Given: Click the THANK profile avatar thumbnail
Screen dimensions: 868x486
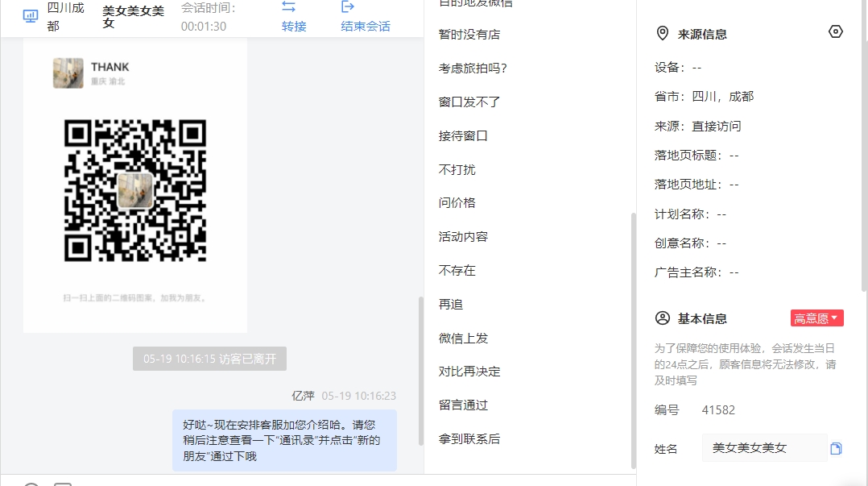Looking at the screenshot, I should [x=68, y=73].
